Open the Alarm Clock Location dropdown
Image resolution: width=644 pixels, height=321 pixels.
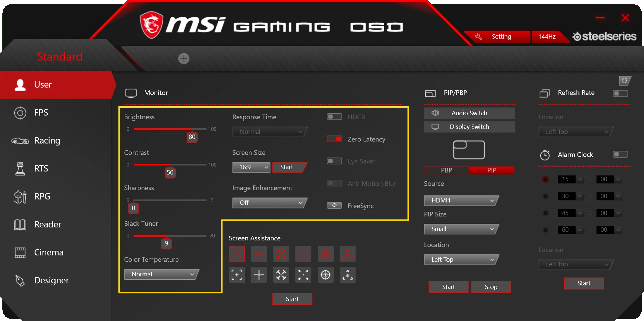[576, 264]
